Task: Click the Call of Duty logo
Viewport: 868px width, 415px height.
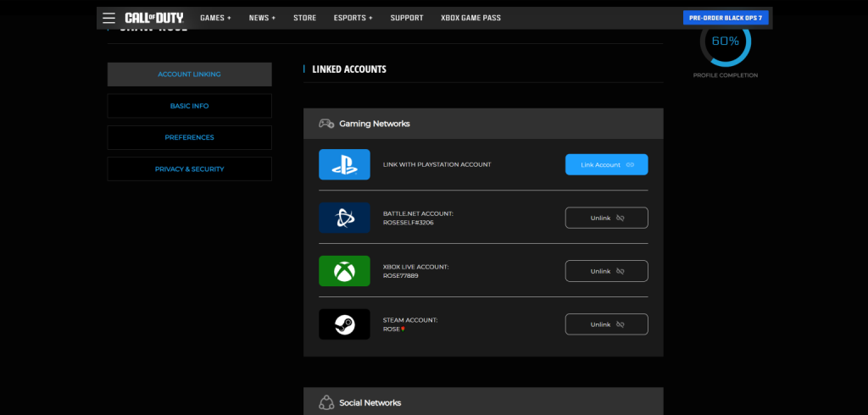Action: click(x=153, y=18)
